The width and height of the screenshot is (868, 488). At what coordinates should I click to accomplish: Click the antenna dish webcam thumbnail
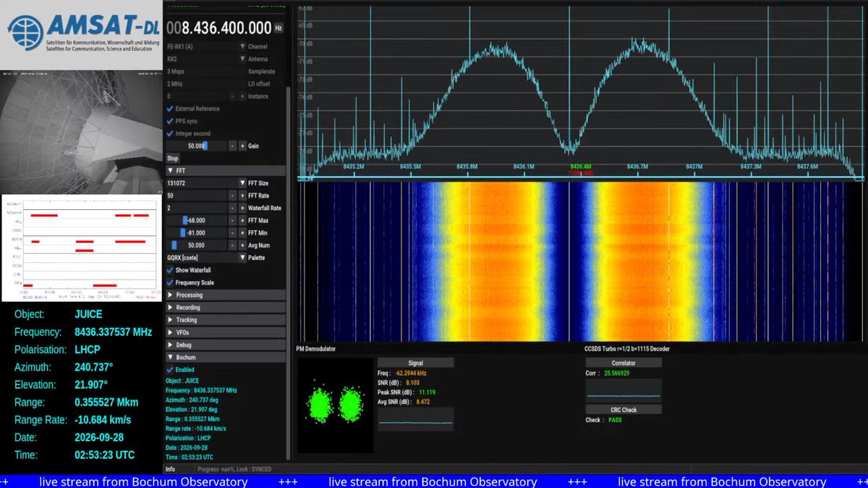(81, 131)
